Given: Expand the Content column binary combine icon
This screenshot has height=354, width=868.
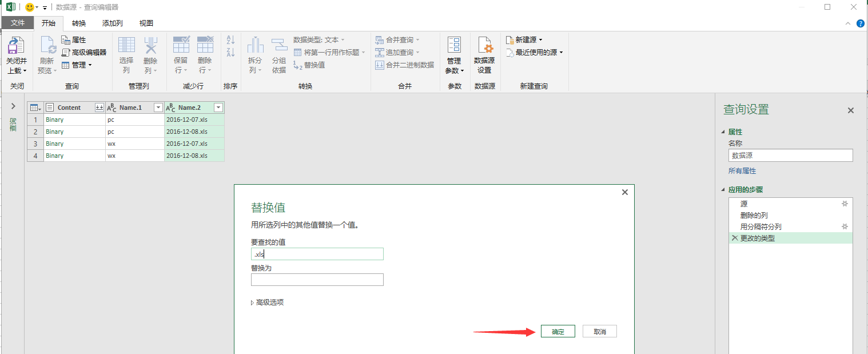Looking at the screenshot, I should (99, 108).
